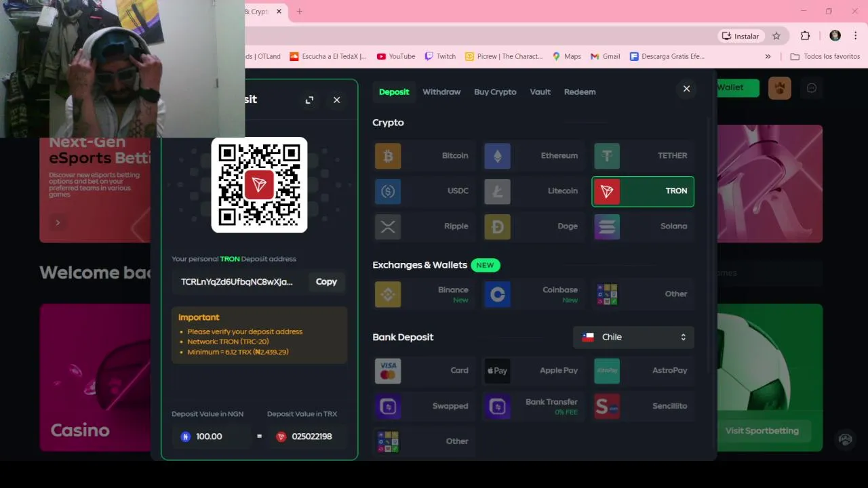
Task: Open the YouTube bookmark
Action: [395, 56]
